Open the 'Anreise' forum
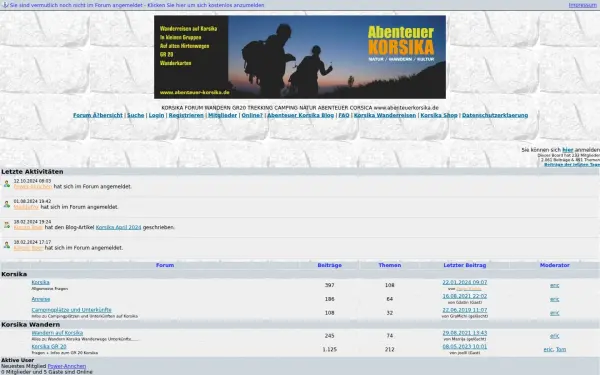The height and width of the screenshot is (375, 600). (x=41, y=299)
